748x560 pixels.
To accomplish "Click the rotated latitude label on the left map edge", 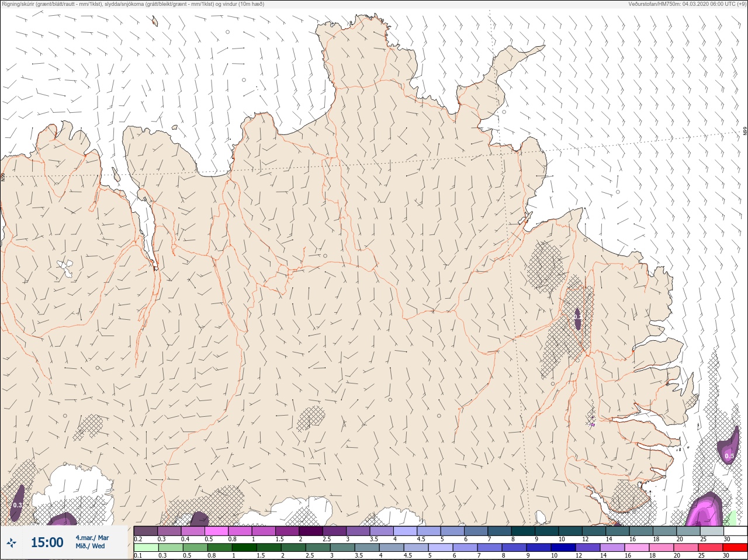I will pos(3,177).
